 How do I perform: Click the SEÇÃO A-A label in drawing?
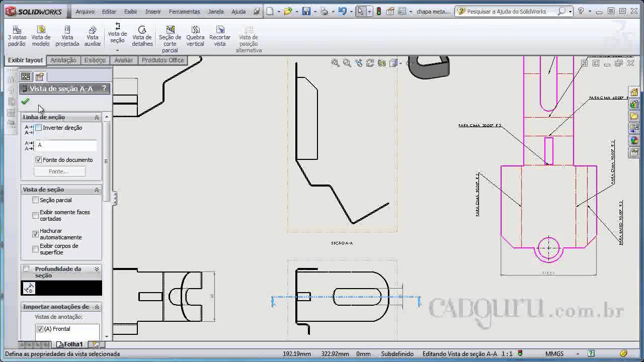[342, 243]
